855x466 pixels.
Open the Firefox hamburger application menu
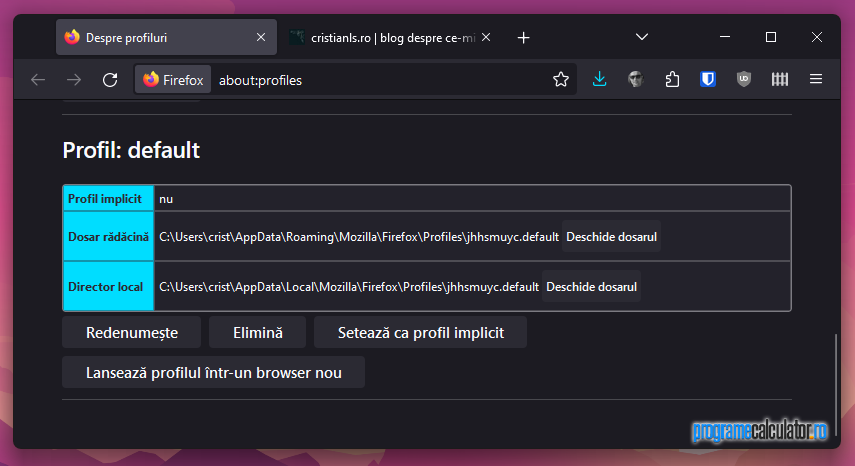816,79
